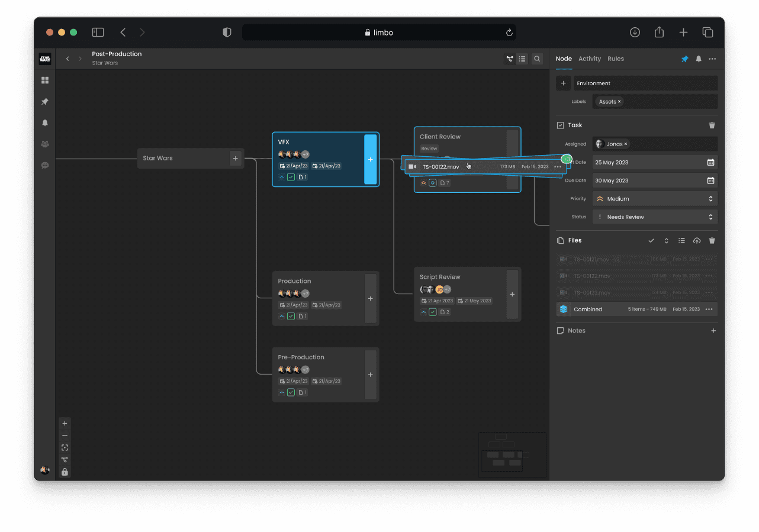The height and width of the screenshot is (532, 759).
Task: Mark all files with the checkmark icon
Action: (x=651, y=241)
